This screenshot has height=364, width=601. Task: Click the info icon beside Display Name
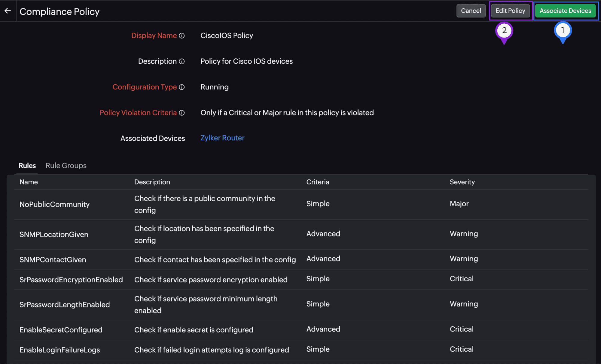point(182,36)
